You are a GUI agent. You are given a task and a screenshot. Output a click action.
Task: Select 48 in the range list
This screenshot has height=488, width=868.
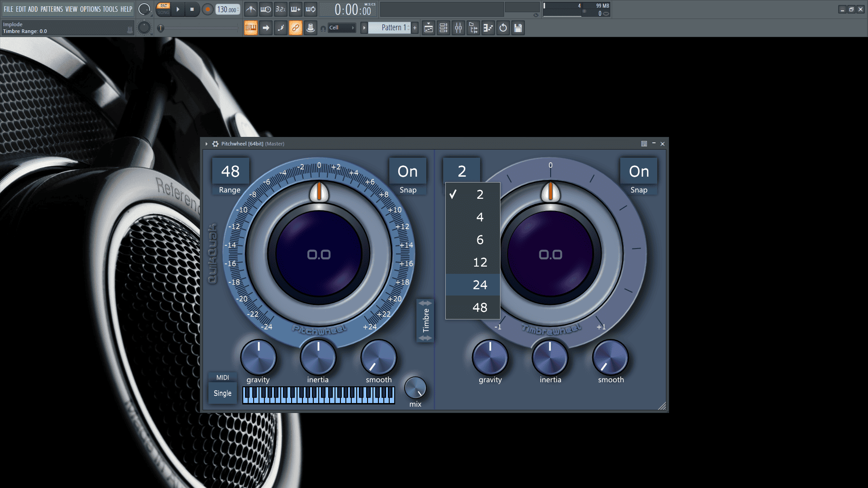point(473,307)
